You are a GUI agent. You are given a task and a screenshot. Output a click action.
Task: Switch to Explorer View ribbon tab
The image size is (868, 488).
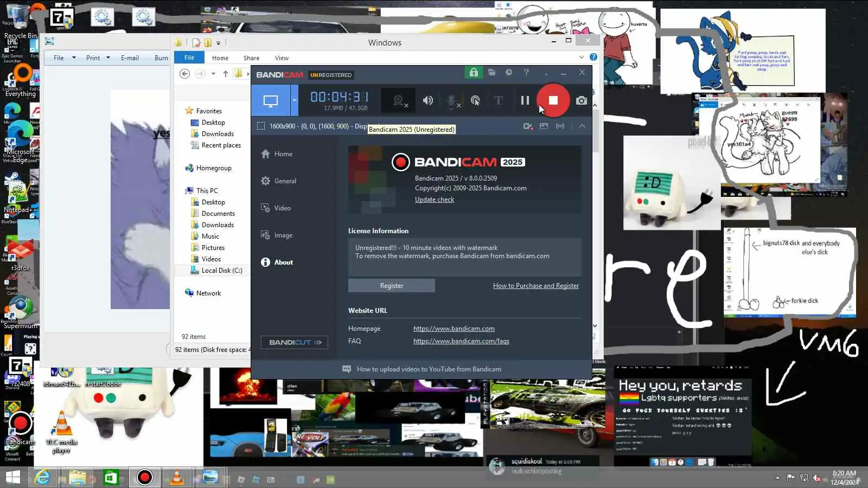click(282, 58)
